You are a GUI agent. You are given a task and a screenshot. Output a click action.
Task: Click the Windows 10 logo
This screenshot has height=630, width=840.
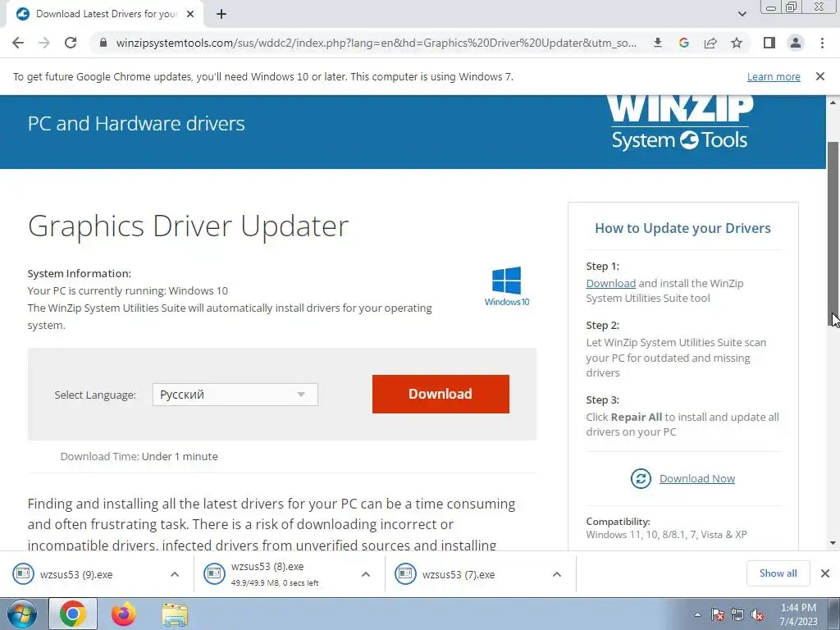507,286
